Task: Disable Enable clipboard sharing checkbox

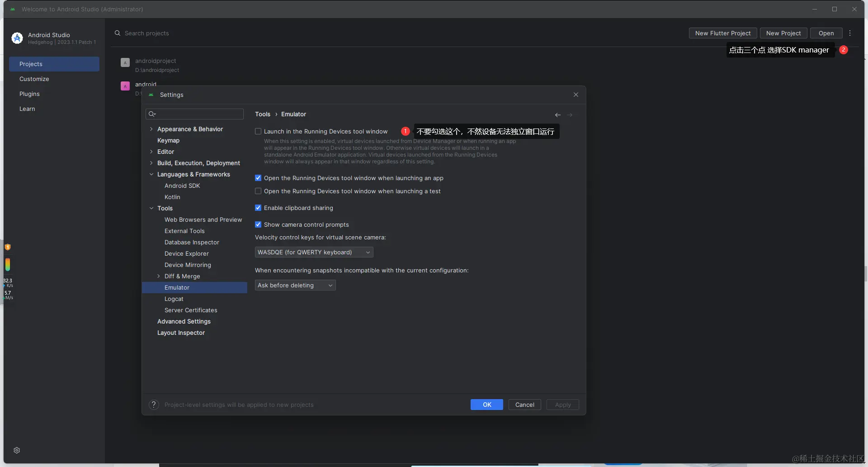Action: click(258, 208)
